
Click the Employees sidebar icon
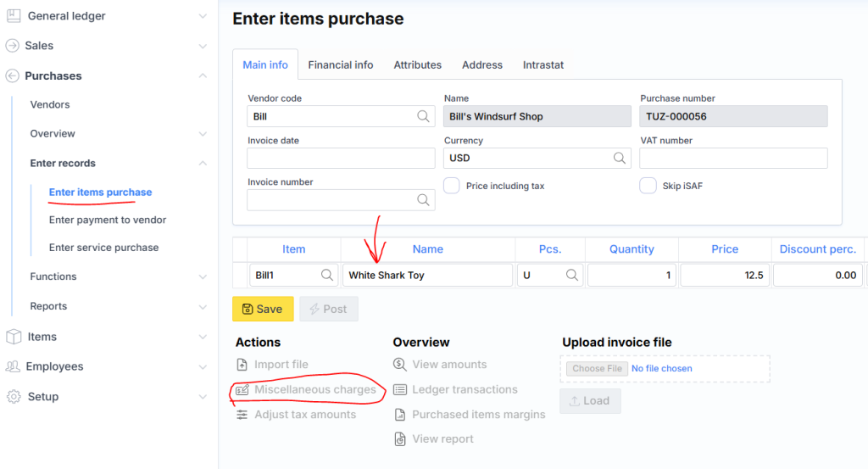coord(13,366)
